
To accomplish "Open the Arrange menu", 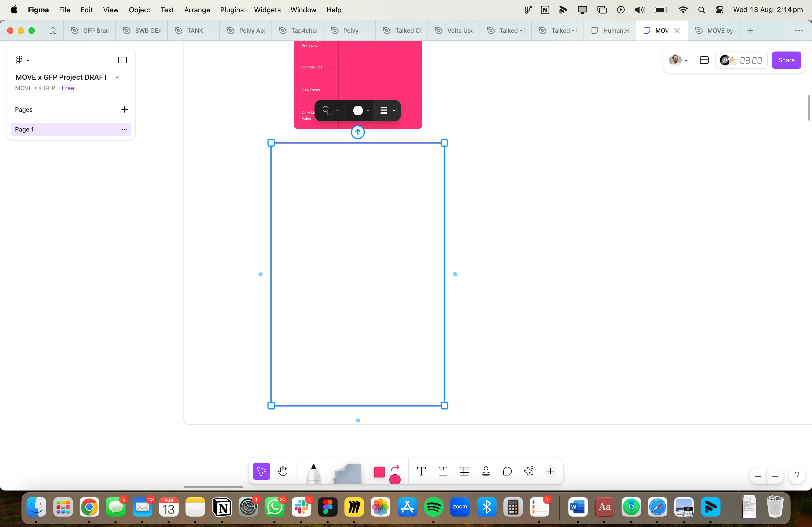I will click(x=197, y=10).
